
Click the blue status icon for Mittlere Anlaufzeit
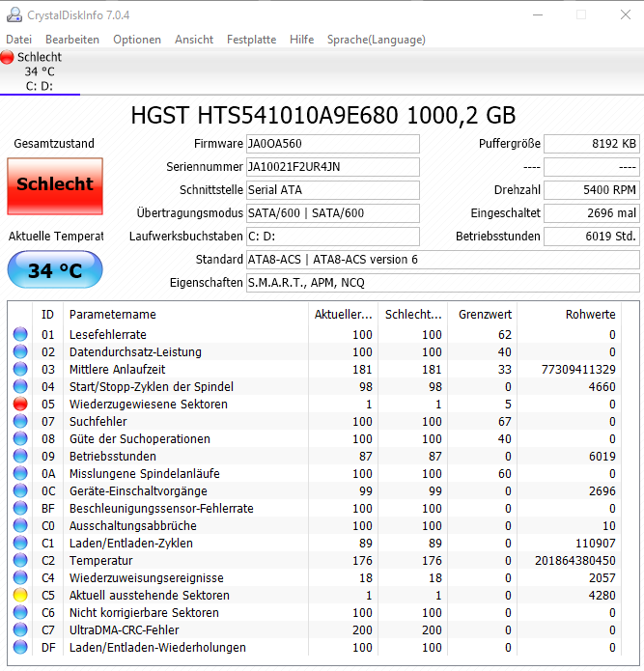coord(20,369)
